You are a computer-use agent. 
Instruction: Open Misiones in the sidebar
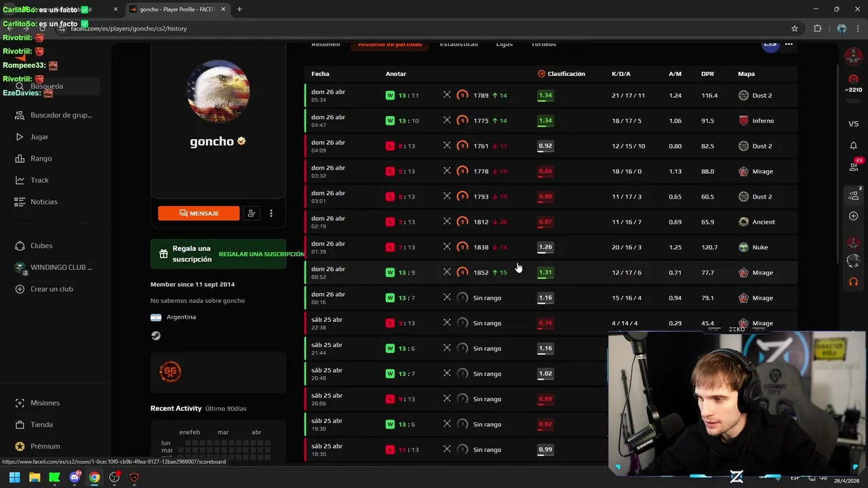(x=38, y=403)
